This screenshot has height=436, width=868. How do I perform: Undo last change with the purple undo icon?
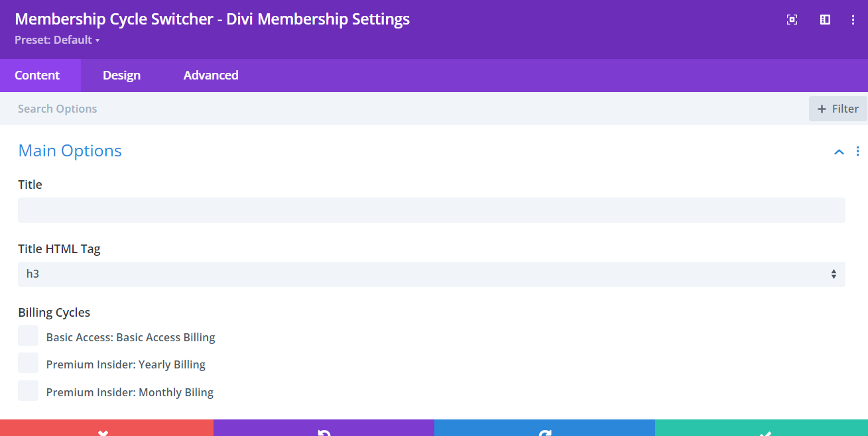tap(324, 431)
